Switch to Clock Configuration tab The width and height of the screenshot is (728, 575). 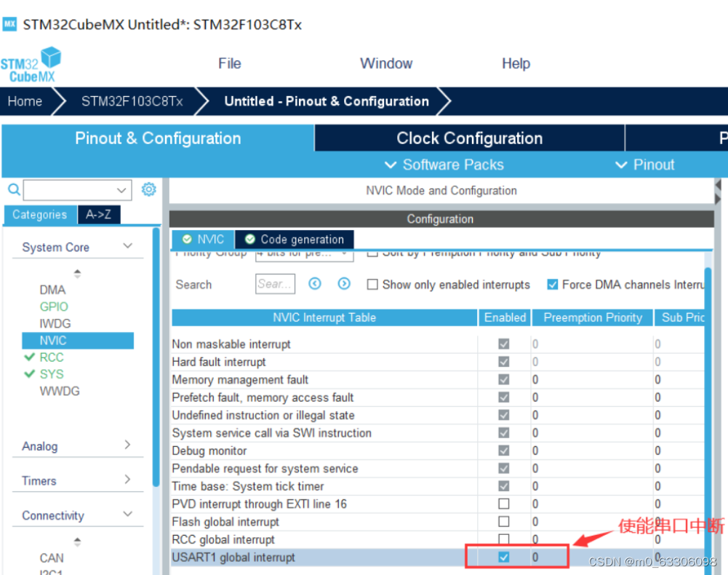[469, 138]
